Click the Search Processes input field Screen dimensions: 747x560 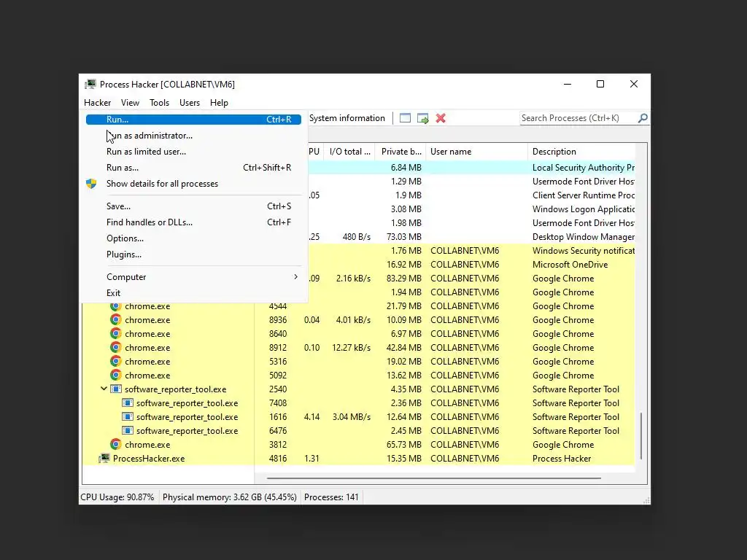tap(578, 118)
